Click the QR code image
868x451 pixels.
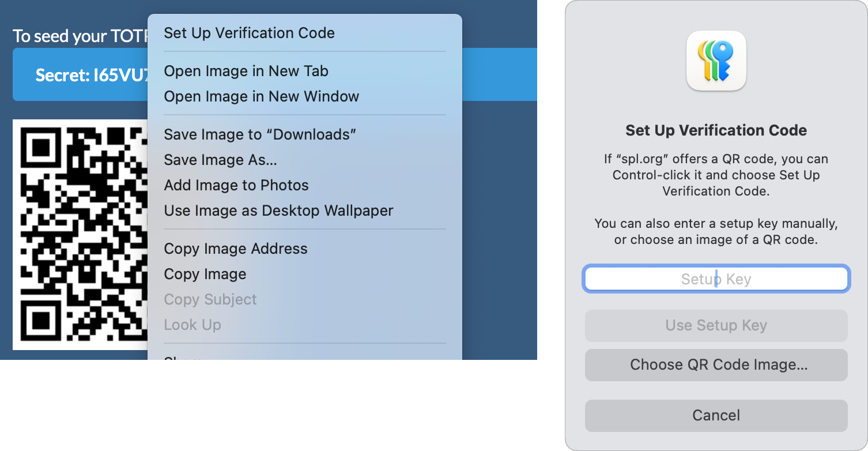(81, 234)
